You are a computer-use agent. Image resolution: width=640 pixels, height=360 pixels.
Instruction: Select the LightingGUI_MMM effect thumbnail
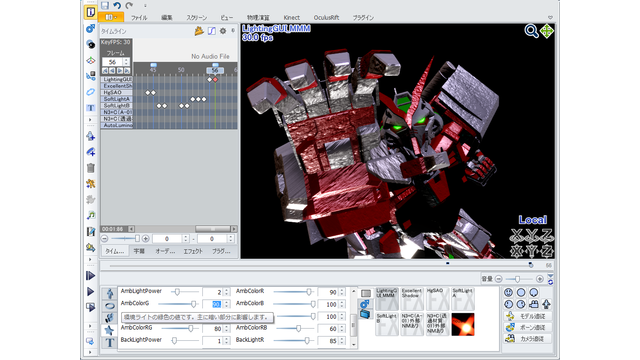[x=387, y=299]
